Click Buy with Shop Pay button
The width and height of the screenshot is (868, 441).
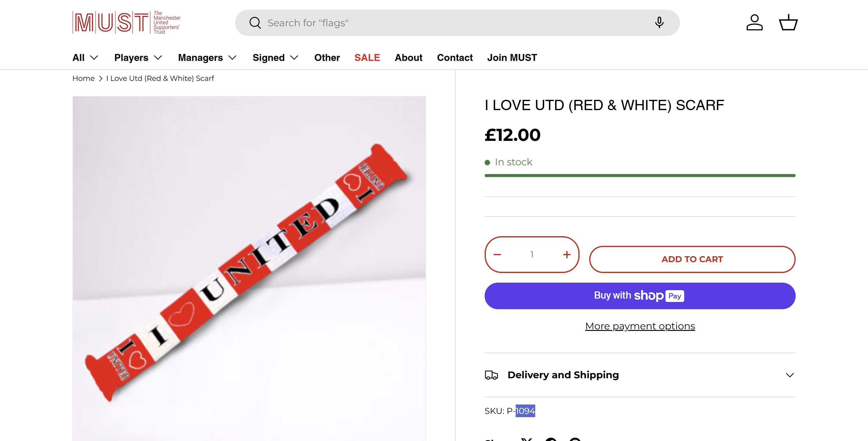pos(640,296)
